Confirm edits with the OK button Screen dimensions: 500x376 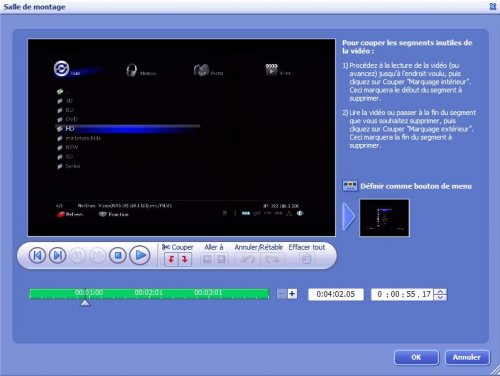coord(416,357)
